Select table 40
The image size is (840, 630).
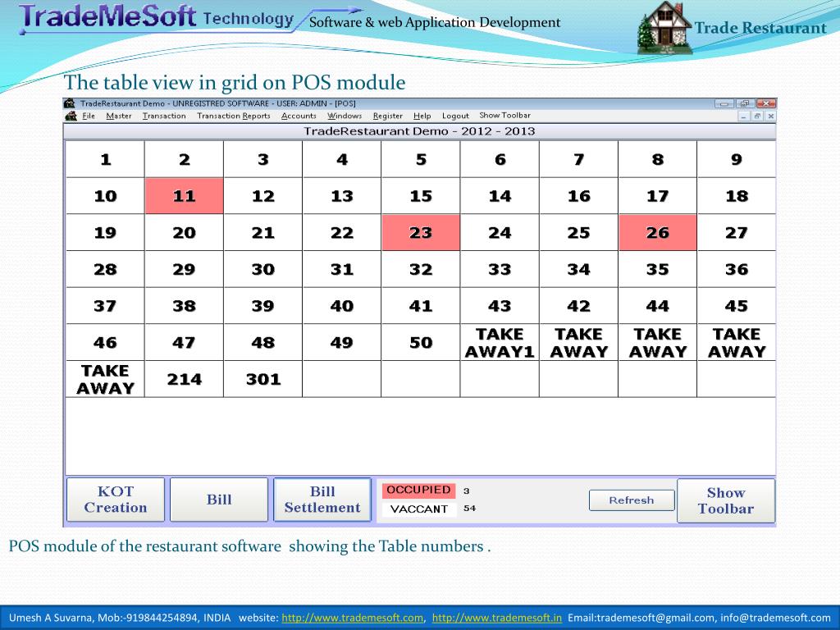pos(342,306)
